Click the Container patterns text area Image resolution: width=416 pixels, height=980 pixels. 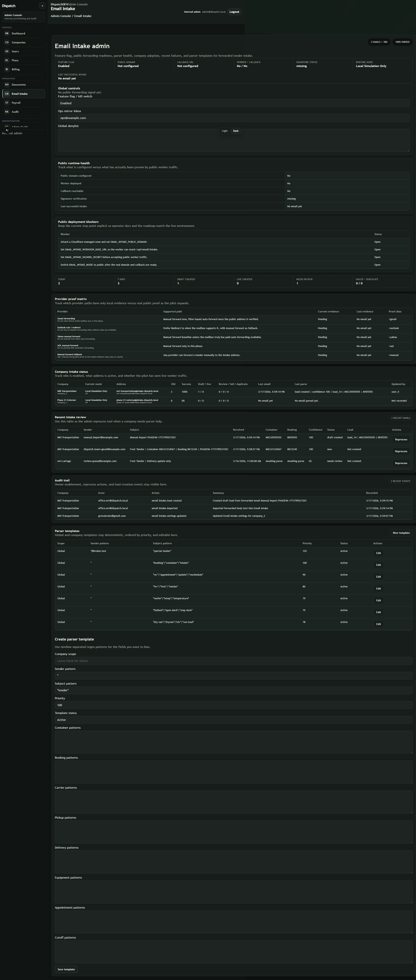234,742
